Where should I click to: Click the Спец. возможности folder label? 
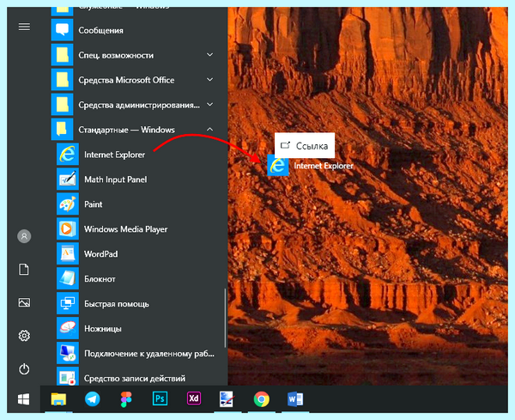(x=116, y=55)
